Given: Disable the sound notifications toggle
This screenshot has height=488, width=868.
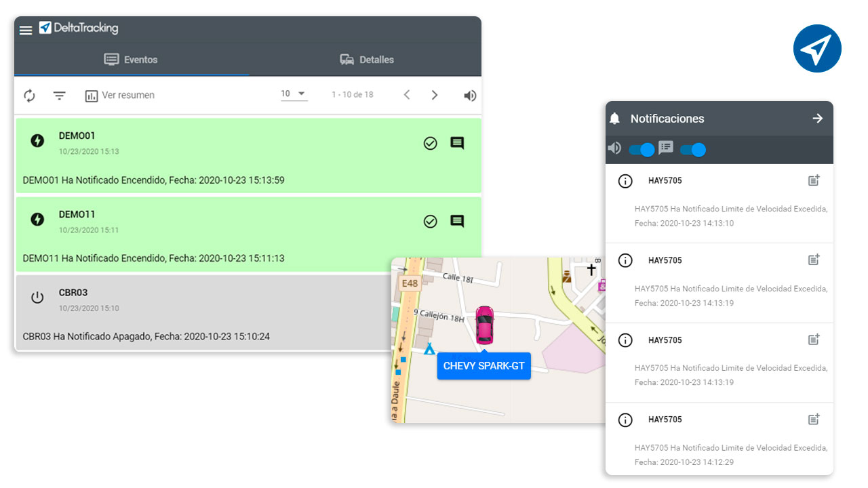Looking at the screenshot, I should (x=640, y=150).
